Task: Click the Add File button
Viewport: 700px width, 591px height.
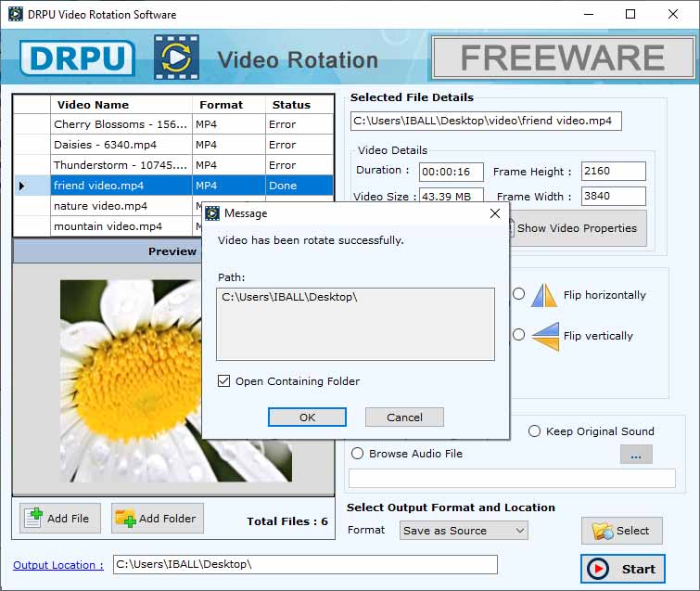Action: pyautogui.click(x=60, y=519)
